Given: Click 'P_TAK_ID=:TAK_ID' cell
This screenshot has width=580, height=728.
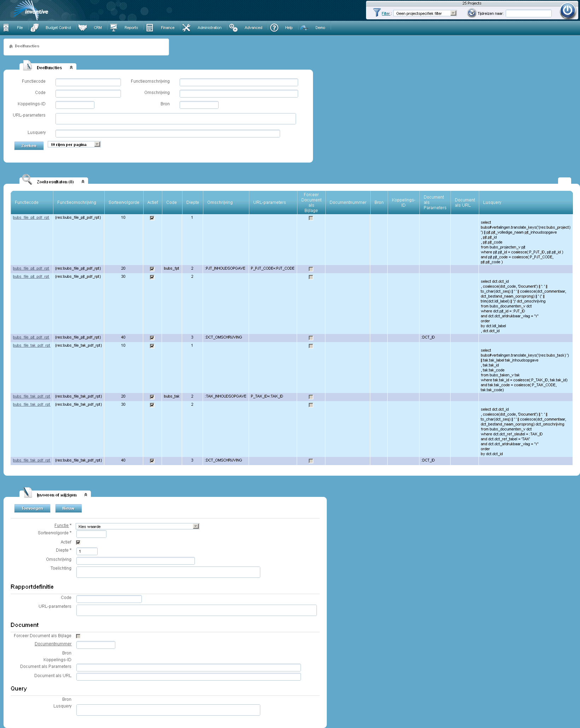Looking at the screenshot, I should pyautogui.click(x=267, y=397).
